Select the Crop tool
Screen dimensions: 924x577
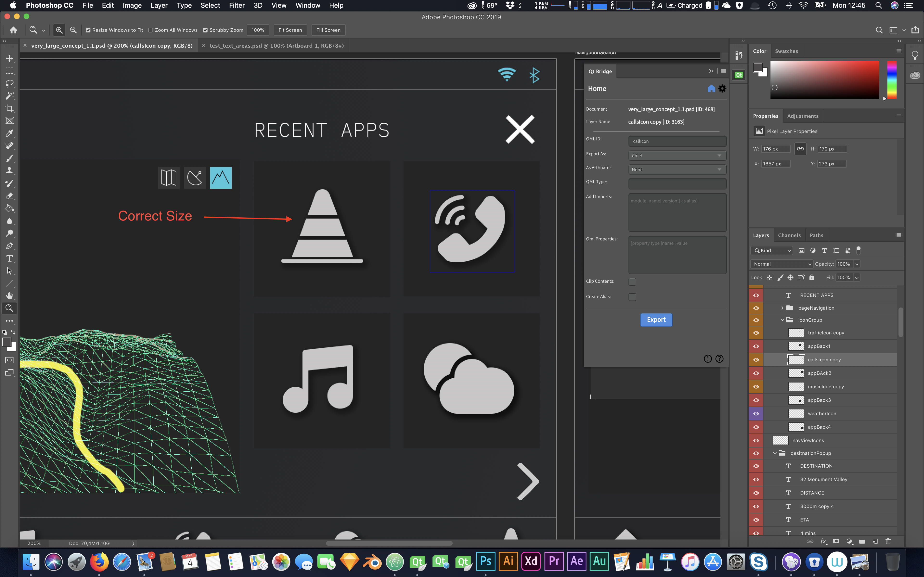tap(9, 108)
